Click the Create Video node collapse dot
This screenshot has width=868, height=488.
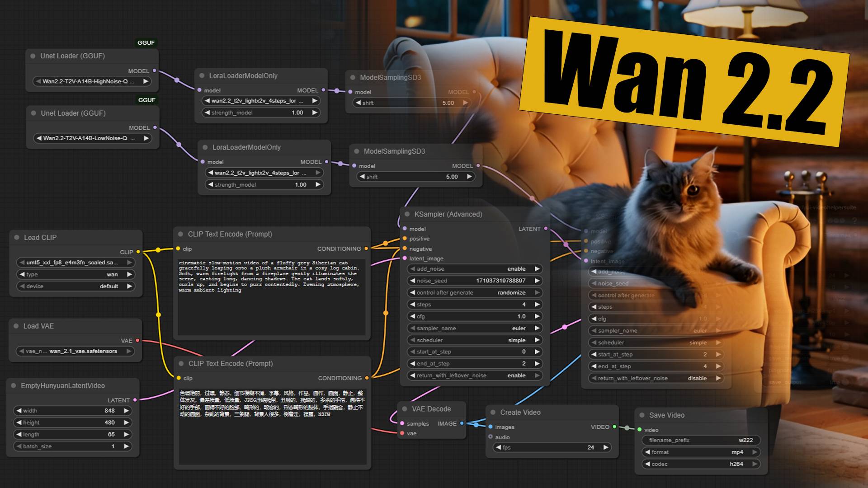click(x=493, y=412)
